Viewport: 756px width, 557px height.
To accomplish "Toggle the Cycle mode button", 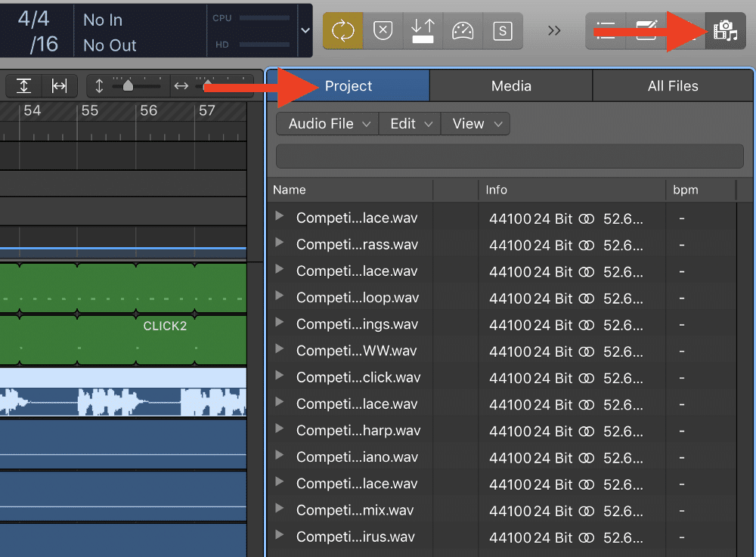I will point(342,31).
